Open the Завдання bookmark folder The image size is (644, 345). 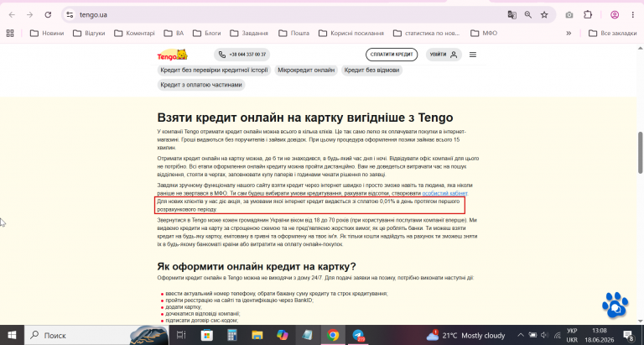point(249,33)
